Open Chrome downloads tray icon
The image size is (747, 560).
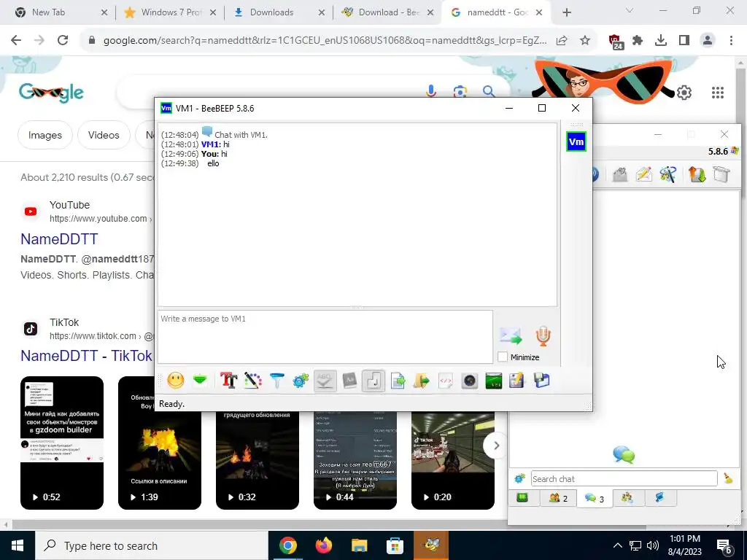(661, 41)
